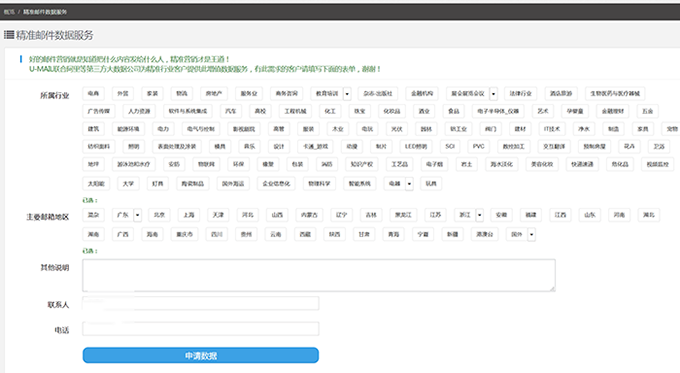Click the 电话 input field
Viewport: 680px width, 373px height.
coord(201,329)
